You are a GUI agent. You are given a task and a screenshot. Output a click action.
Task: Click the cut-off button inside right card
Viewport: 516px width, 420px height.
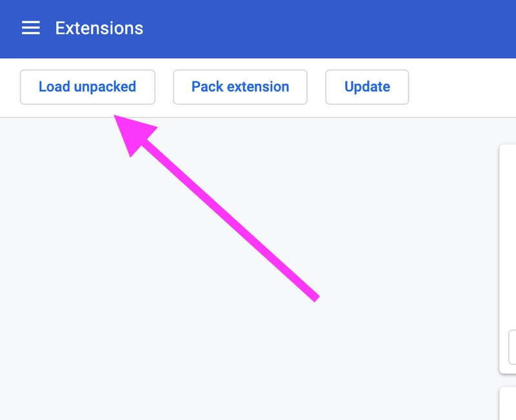point(512,347)
